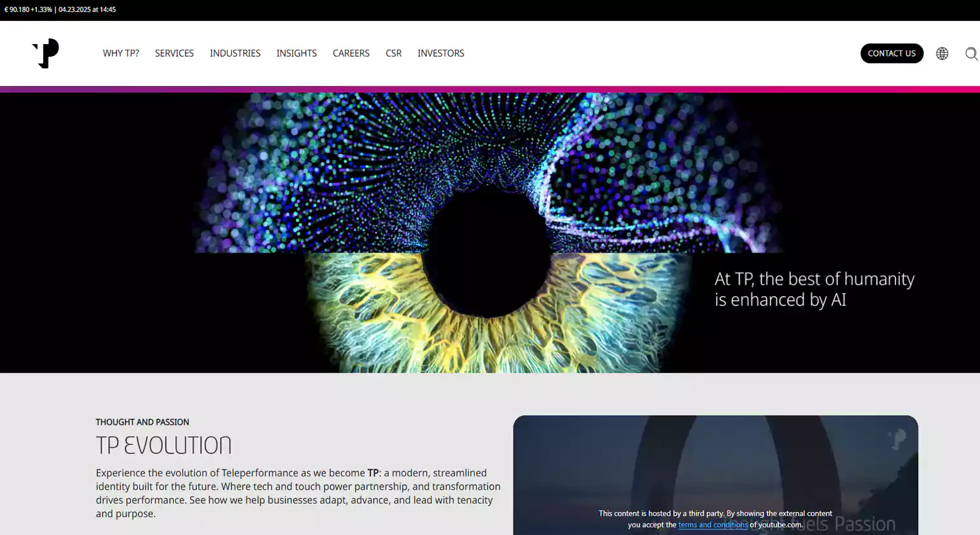Expand the INDUSTRIES navigation menu
Image resolution: width=980 pixels, height=535 pixels.
tap(235, 53)
